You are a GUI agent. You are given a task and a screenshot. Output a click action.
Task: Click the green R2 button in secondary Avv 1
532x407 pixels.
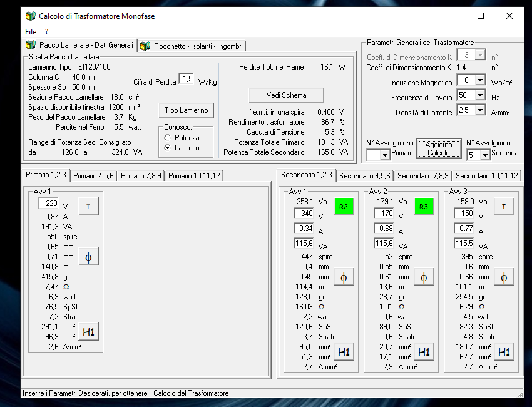[x=344, y=206]
